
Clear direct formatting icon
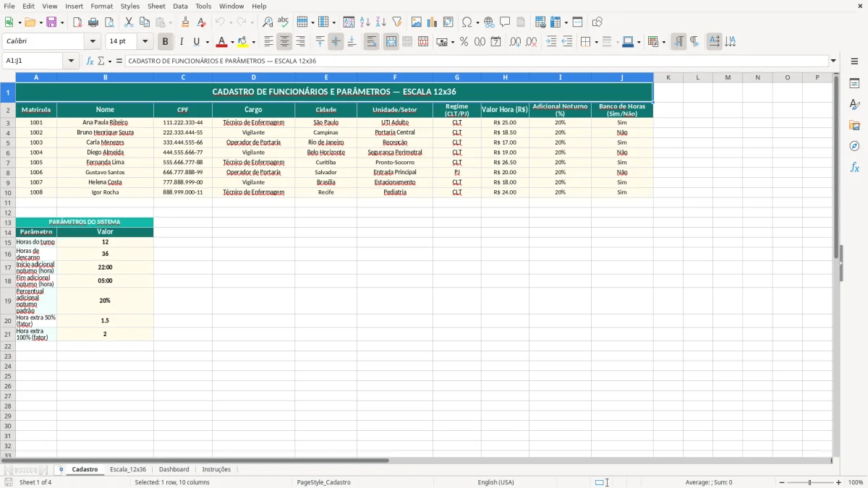point(202,22)
